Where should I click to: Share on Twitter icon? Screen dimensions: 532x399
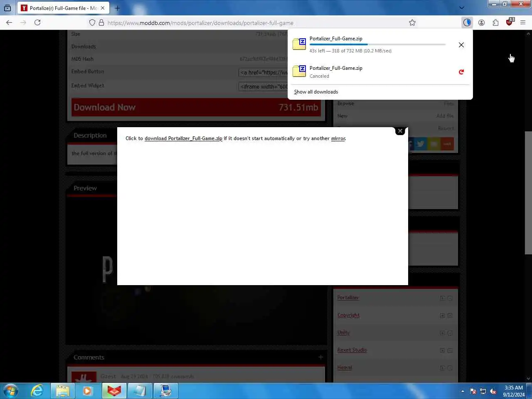[x=421, y=144]
